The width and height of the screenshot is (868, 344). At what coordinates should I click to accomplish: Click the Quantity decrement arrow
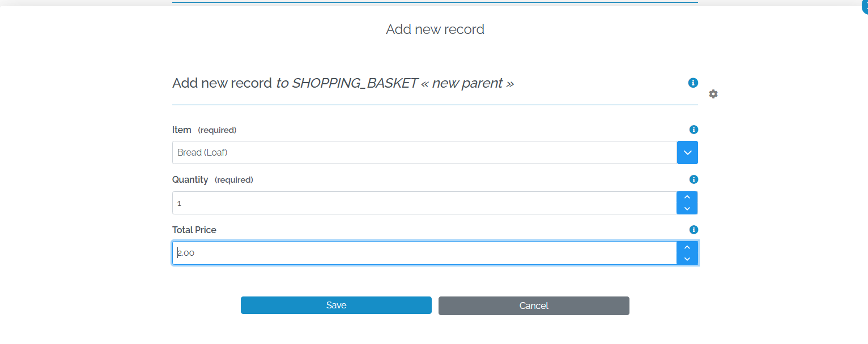[x=687, y=209]
